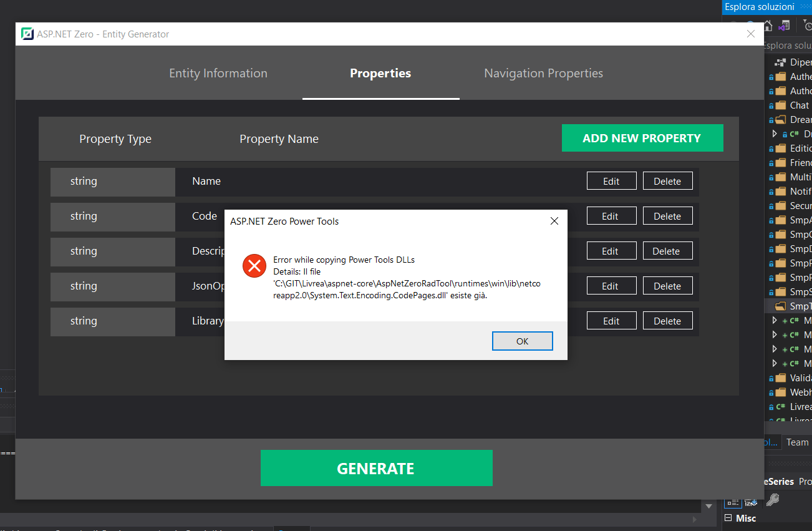Click the Property Pages wrench icon
Viewport: 812px width, 531px height.
coord(772,500)
